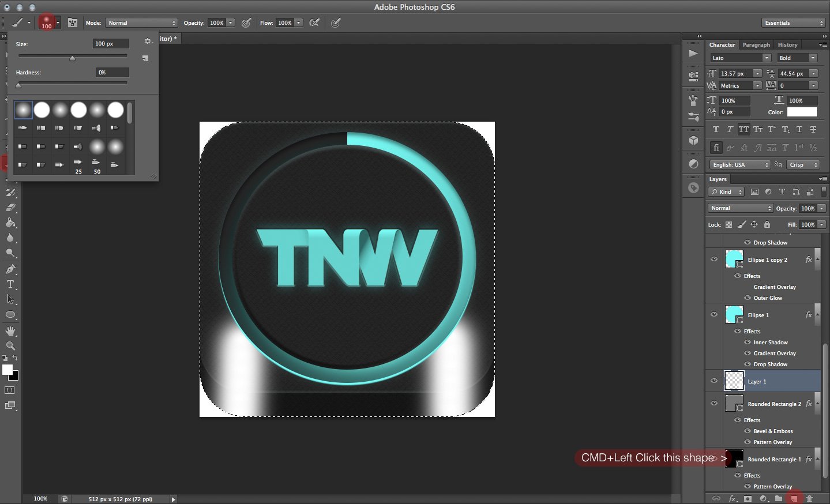Viewport: 830px width, 504px height.
Task: Open the 3D panel cube icon
Action: tap(693, 141)
